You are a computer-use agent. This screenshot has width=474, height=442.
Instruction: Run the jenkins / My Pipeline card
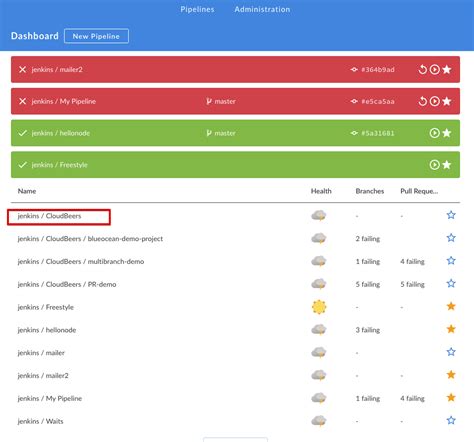[x=434, y=101]
